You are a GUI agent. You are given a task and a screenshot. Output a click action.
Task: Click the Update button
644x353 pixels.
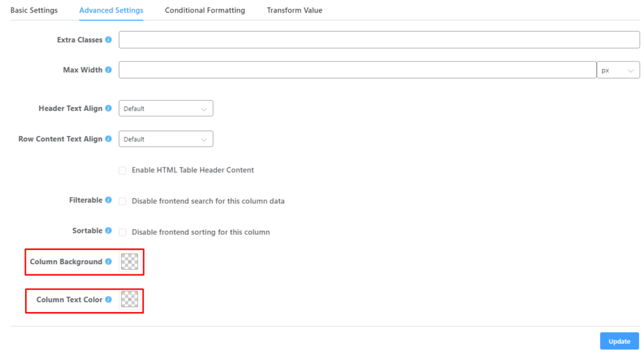coord(619,341)
